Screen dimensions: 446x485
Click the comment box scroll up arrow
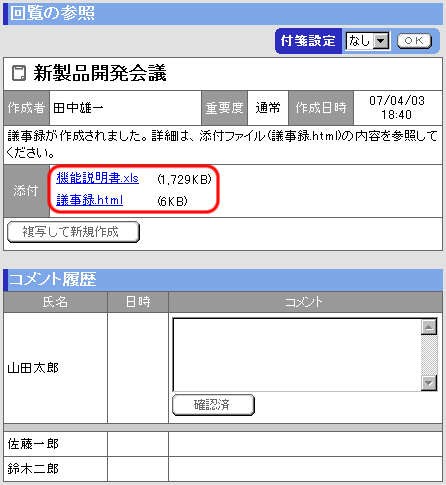[429, 327]
